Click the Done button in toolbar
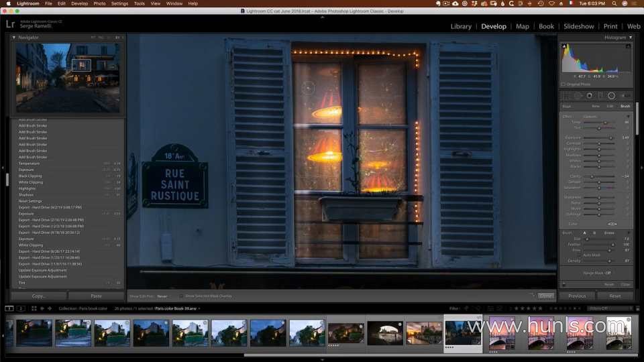 pyautogui.click(x=546, y=296)
